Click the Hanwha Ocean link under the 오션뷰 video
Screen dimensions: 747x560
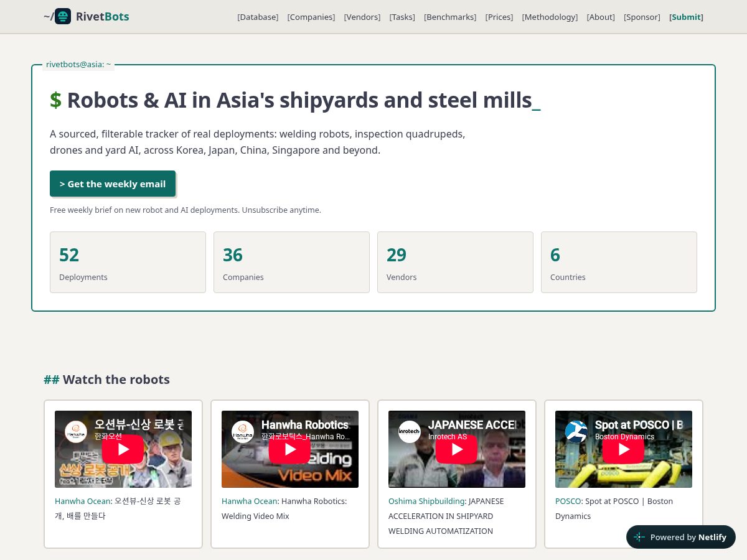pos(83,501)
